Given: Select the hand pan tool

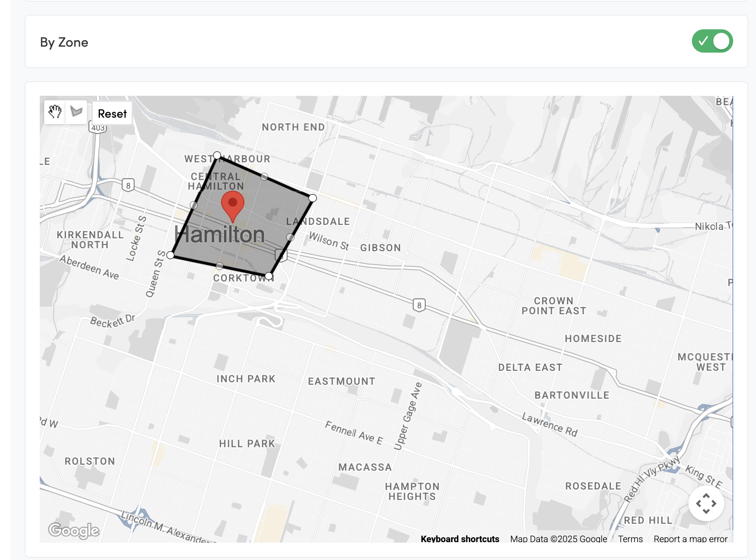Looking at the screenshot, I should click(55, 112).
